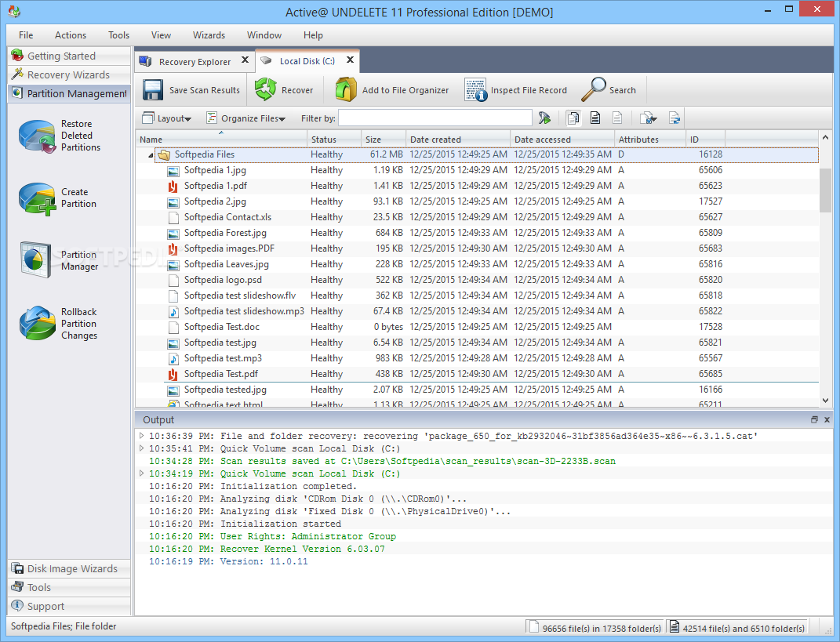The width and height of the screenshot is (840, 642).
Task: Focus the Filter by text field
Action: [x=435, y=118]
